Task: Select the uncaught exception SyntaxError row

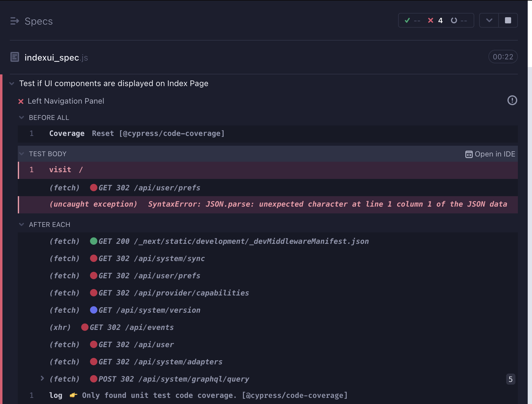Action: click(x=268, y=204)
